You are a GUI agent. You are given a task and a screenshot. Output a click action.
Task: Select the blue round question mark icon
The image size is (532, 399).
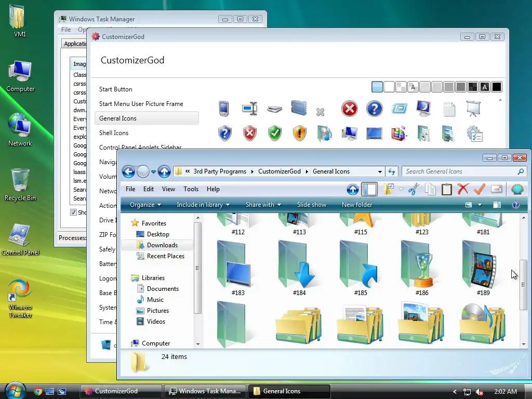[x=374, y=109]
